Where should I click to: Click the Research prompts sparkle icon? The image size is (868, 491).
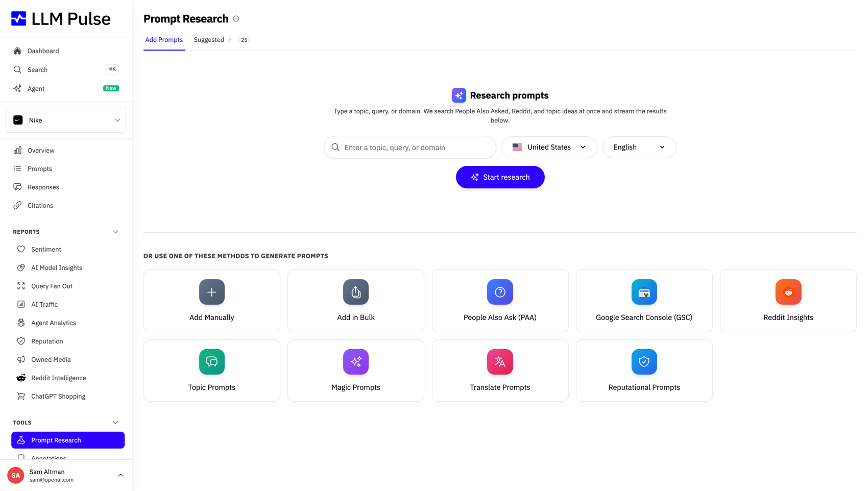tap(459, 95)
